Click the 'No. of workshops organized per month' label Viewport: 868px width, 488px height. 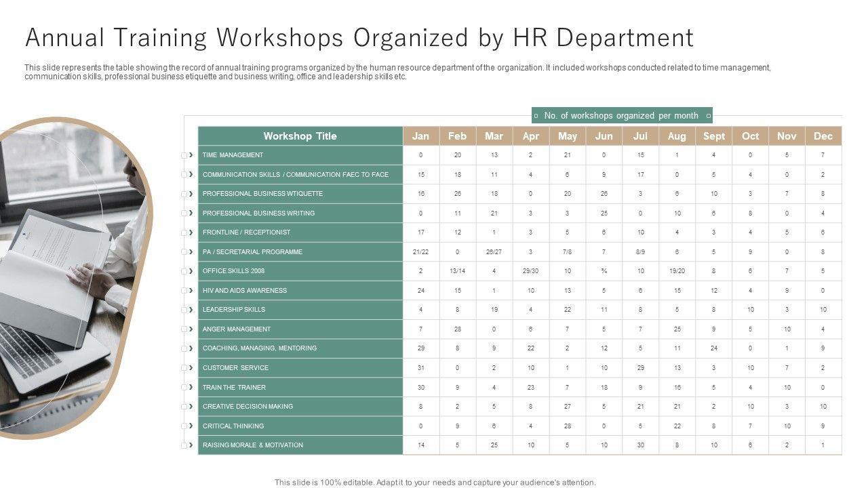pyautogui.click(x=621, y=116)
